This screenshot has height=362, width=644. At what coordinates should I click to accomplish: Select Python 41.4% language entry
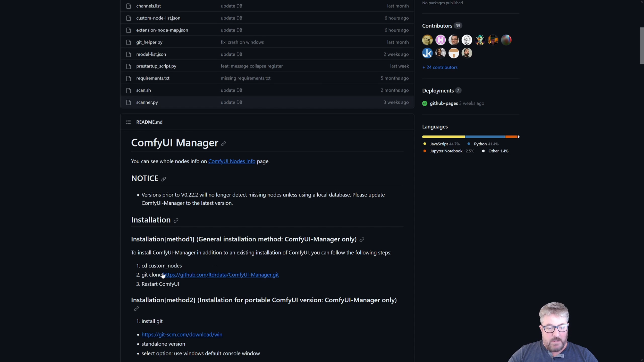click(x=483, y=144)
